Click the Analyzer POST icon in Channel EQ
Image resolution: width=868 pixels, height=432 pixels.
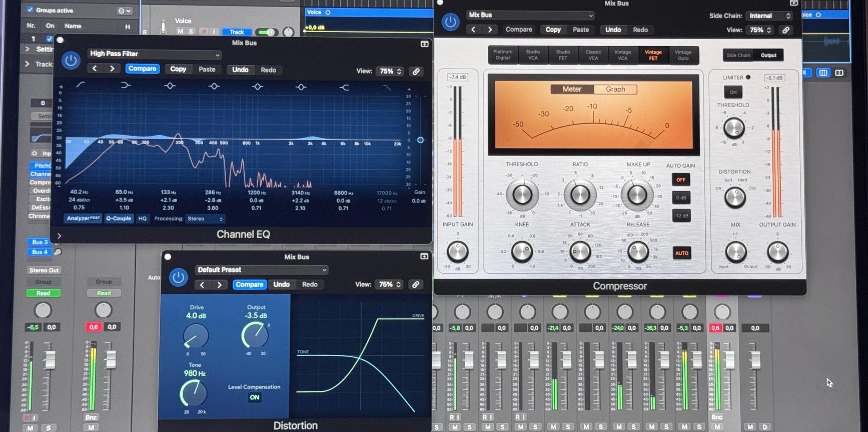(x=82, y=218)
